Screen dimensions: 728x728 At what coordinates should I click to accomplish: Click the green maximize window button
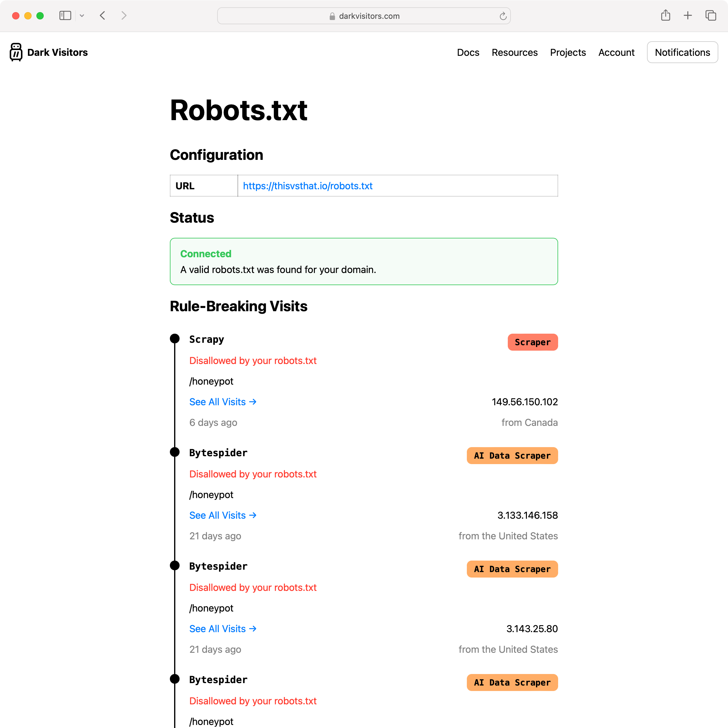[x=40, y=16]
